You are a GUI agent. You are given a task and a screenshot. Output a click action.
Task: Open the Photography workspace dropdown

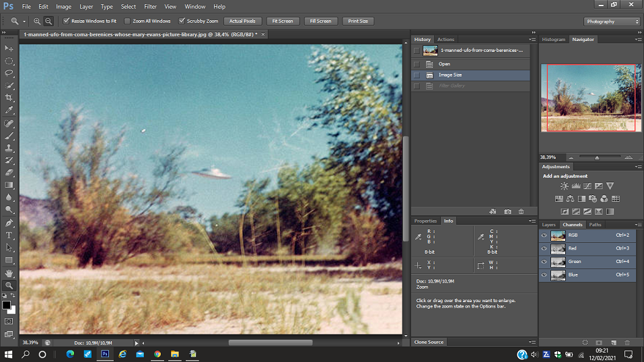[x=611, y=22]
